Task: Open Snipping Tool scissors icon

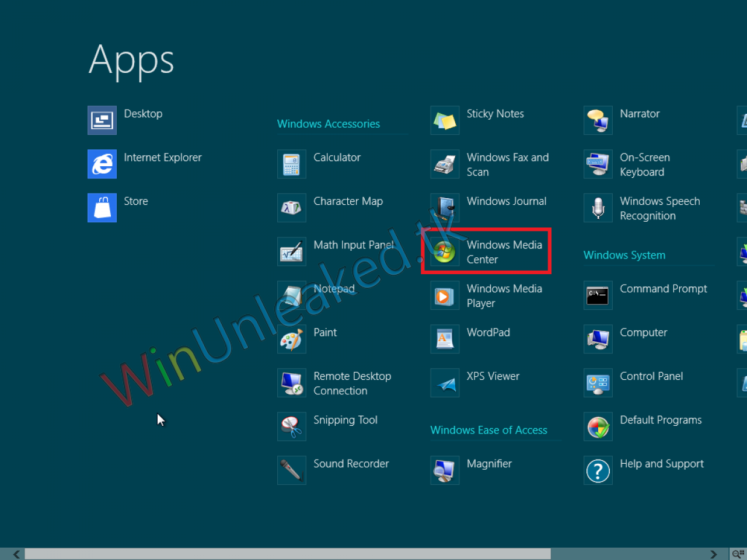Action: (292, 426)
